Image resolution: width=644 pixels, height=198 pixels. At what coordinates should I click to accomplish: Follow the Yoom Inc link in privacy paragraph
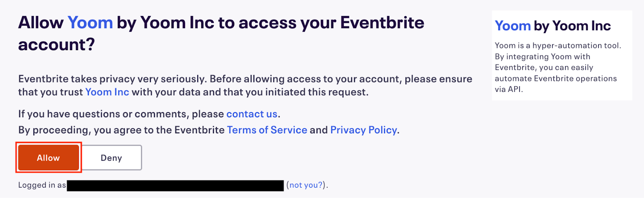tap(107, 92)
